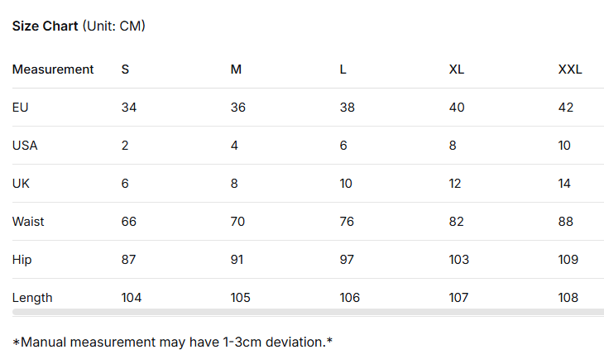Select the M size column header
This screenshot has height=364, width=604.
tap(236, 69)
